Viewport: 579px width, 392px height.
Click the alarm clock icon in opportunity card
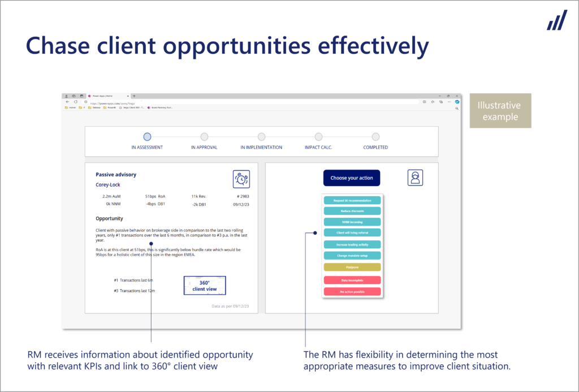pyautogui.click(x=241, y=179)
